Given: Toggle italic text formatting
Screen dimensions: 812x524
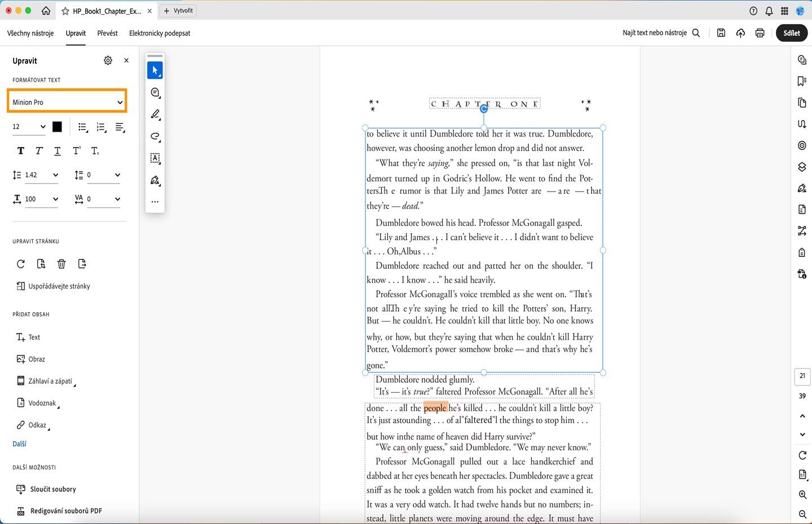Looking at the screenshot, I should [39, 151].
